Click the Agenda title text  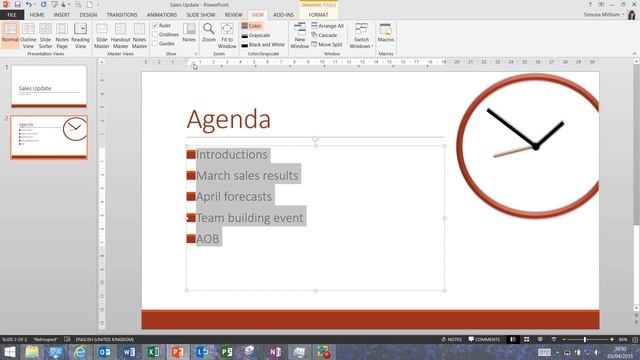point(229,119)
